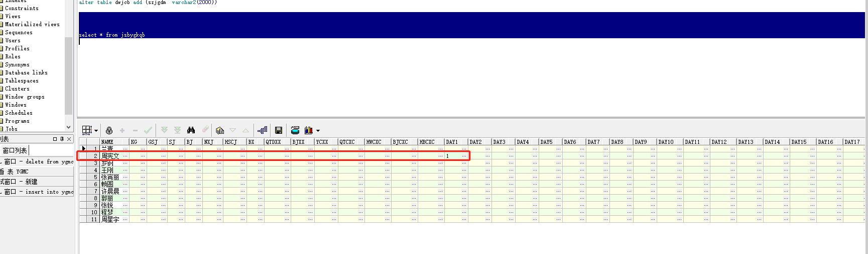Select the 'insert into ygmc' window entry
This screenshot has width=868, height=254.
click(37, 192)
